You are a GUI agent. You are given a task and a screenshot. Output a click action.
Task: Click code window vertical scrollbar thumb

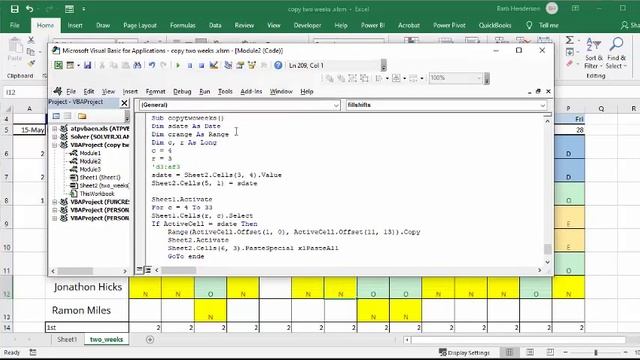pos(547,249)
